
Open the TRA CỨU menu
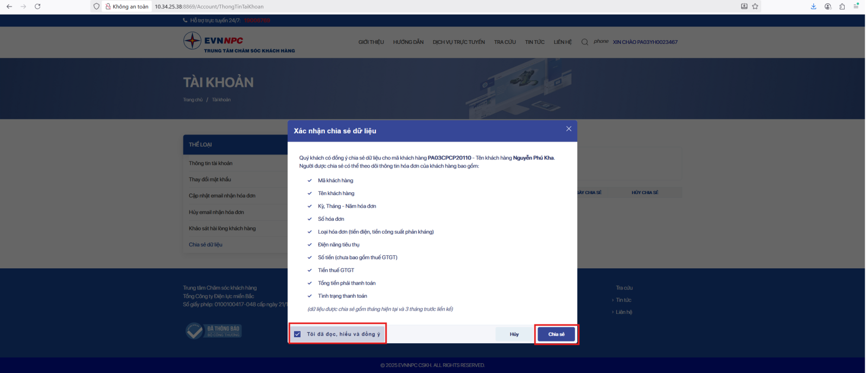pos(505,42)
